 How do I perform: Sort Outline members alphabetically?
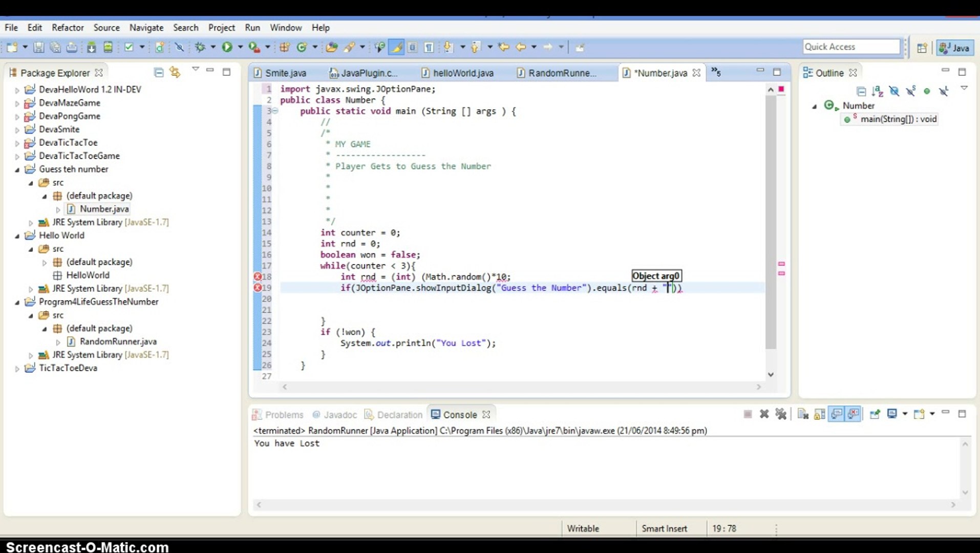(x=878, y=91)
